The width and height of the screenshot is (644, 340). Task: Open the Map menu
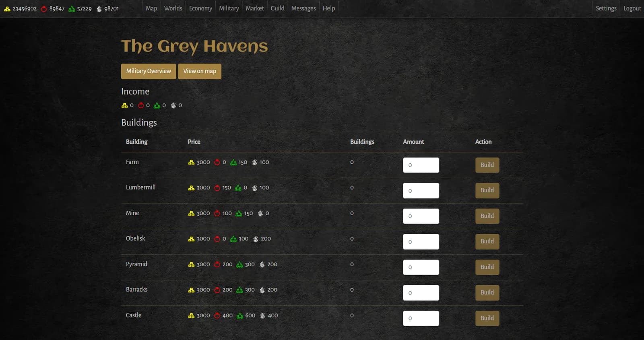(x=151, y=8)
